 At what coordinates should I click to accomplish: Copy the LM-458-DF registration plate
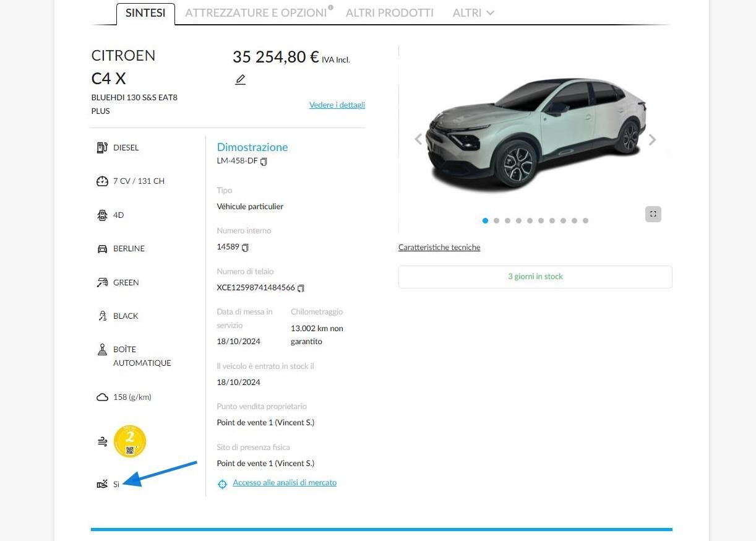point(264,162)
